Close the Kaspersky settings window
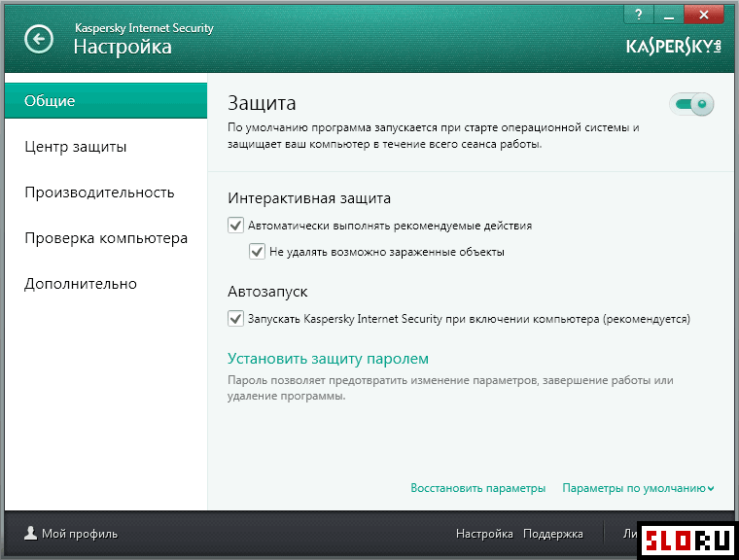This screenshot has width=739, height=560. (704, 15)
